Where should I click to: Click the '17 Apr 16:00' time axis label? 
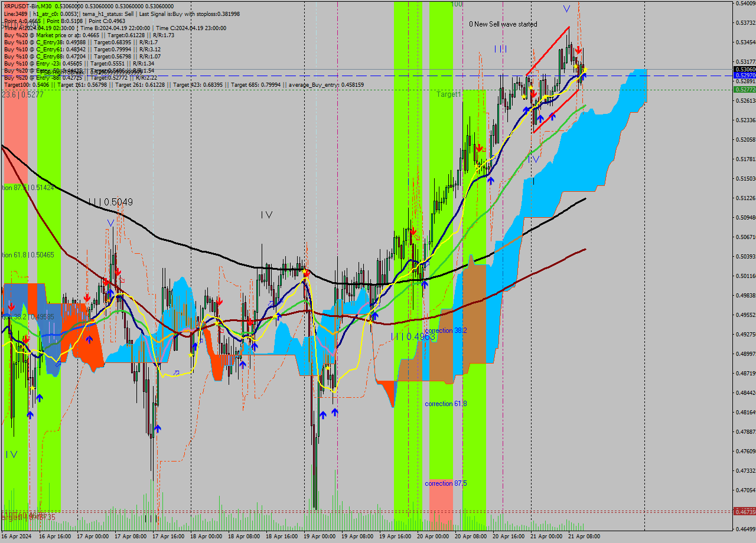[169, 537]
